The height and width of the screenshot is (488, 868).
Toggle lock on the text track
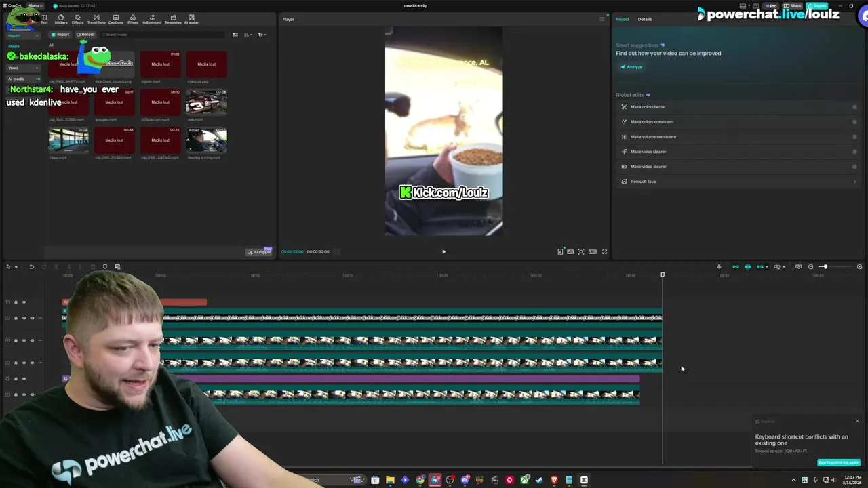pyautogui.click(x=16, y=302)
